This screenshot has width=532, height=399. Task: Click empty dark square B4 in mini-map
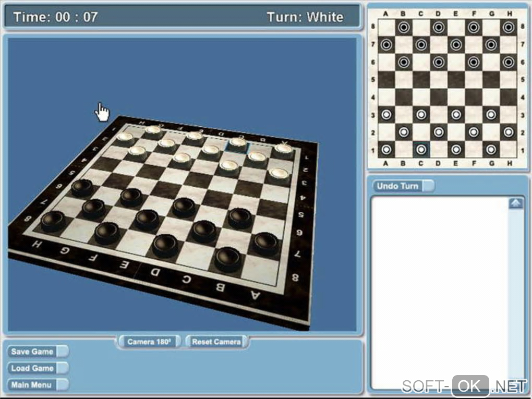tap(404, 96)
